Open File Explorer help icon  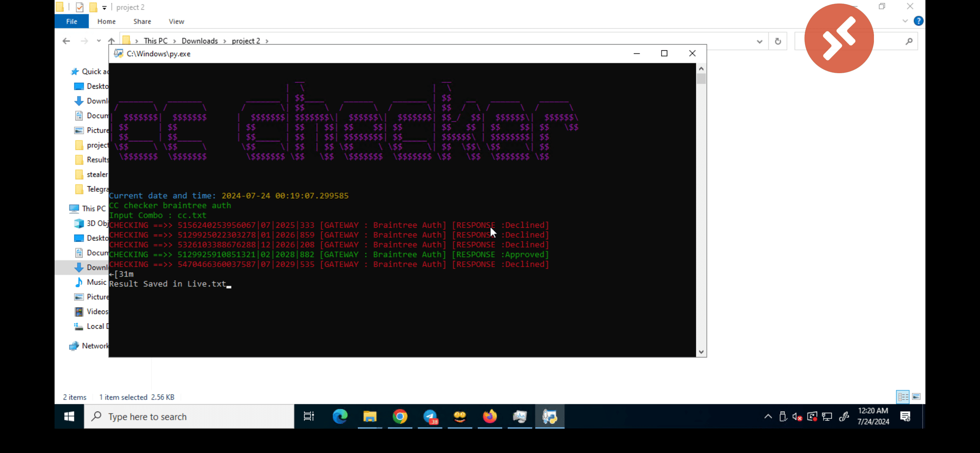pos(918,21)
